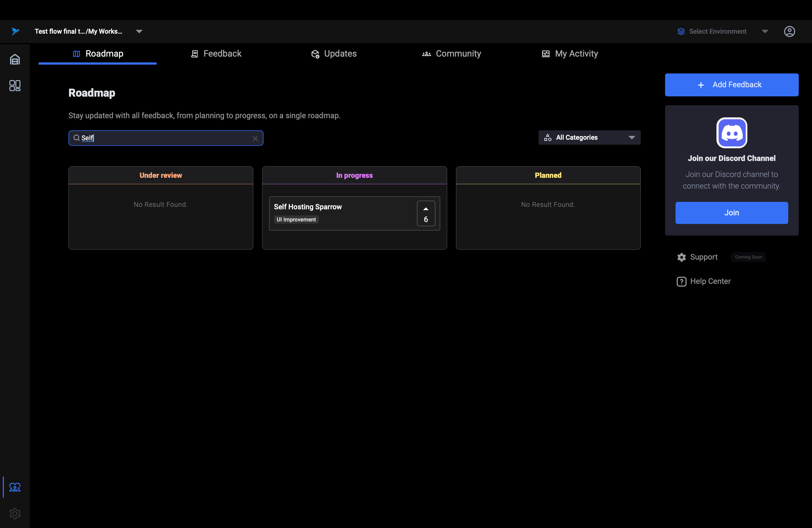This screenshot has height=528, width=812.
Task: Click the Under review column header
Action: point(161,175)
